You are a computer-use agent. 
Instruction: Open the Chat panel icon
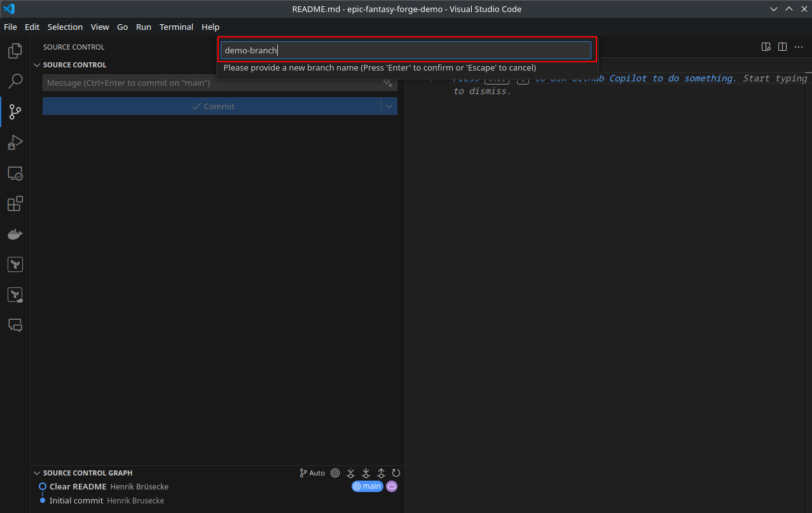15,325
